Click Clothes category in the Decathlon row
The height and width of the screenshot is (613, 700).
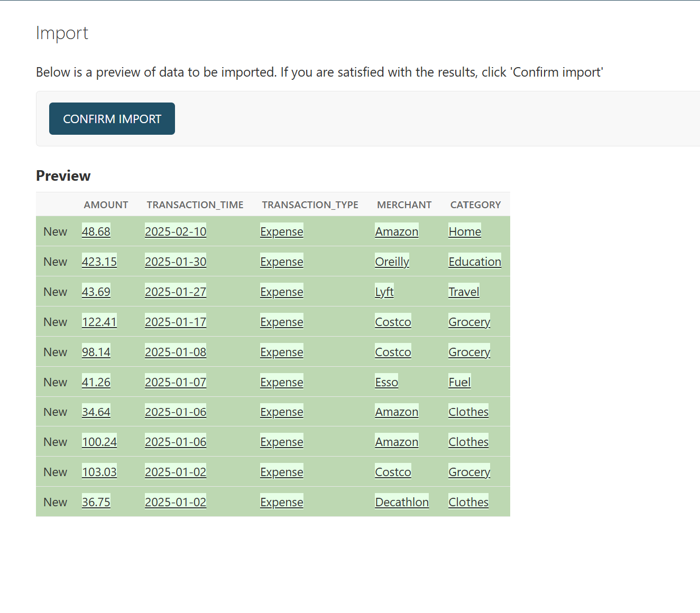[x=468, y=502]
